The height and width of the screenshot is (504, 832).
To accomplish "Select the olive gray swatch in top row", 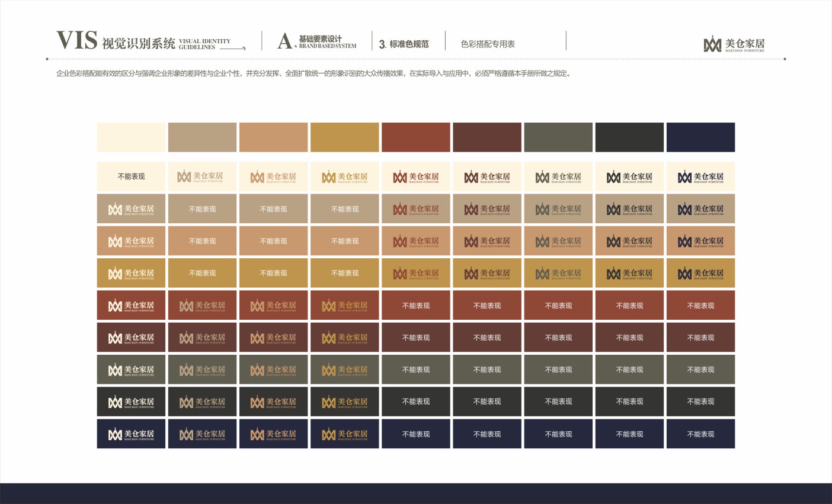I will 558,137.
